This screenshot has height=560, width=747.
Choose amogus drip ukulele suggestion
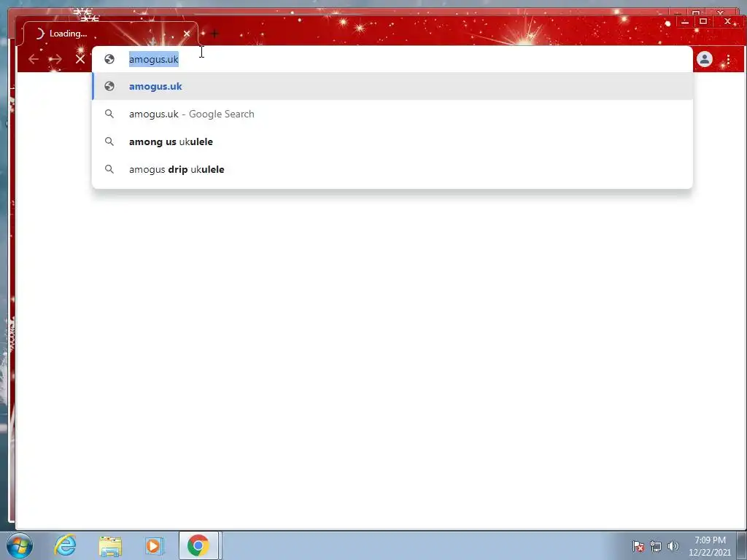(392, 169)
